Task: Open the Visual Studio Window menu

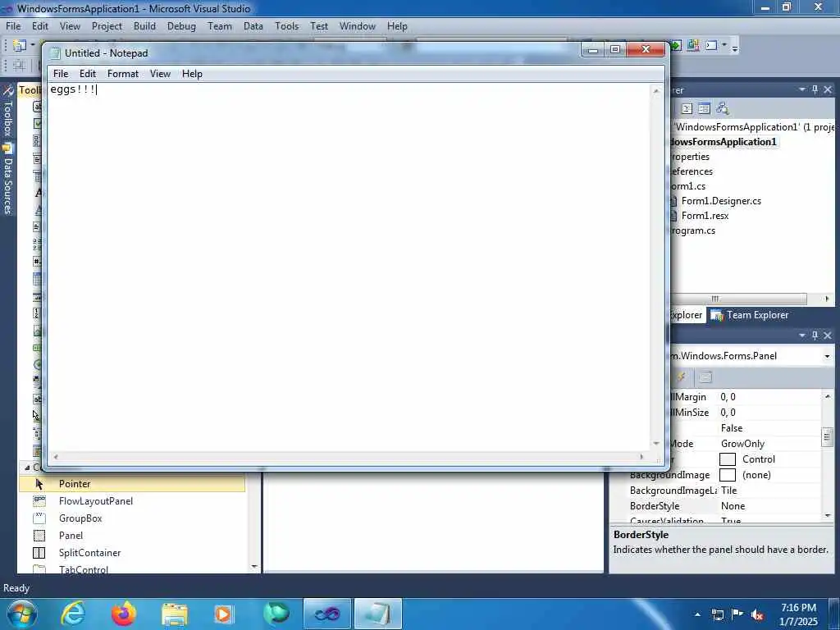Action: [x=358, y=26]
